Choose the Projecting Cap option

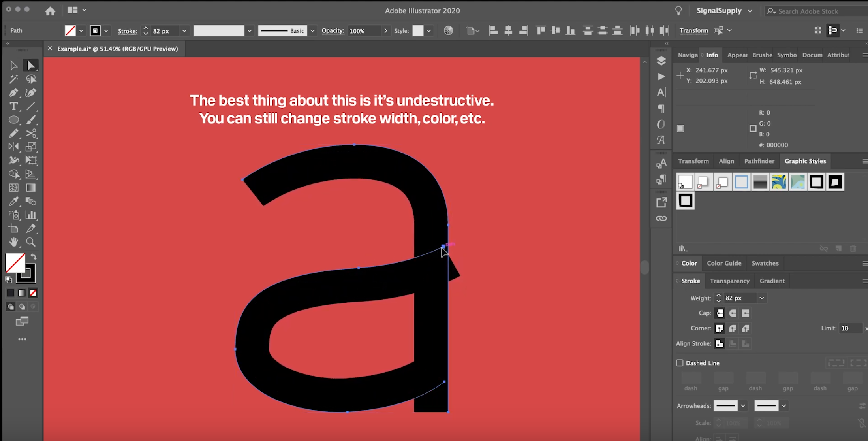click(746, 313)
